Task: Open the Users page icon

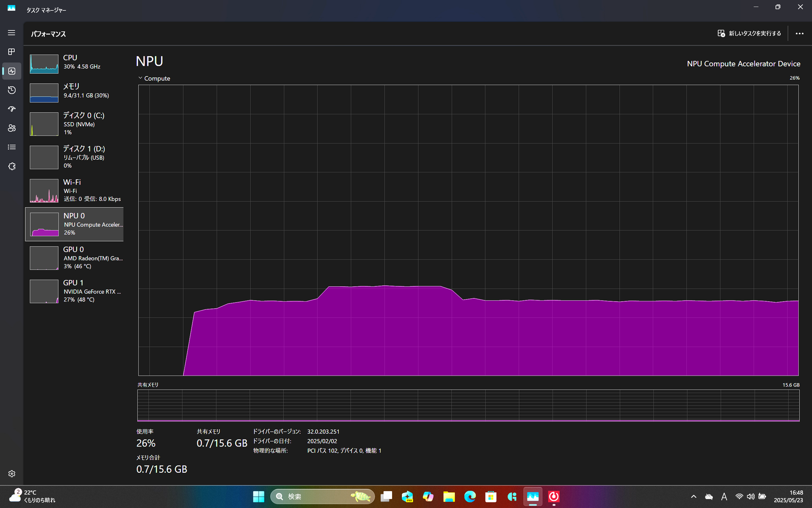Action: pos(11,128)
